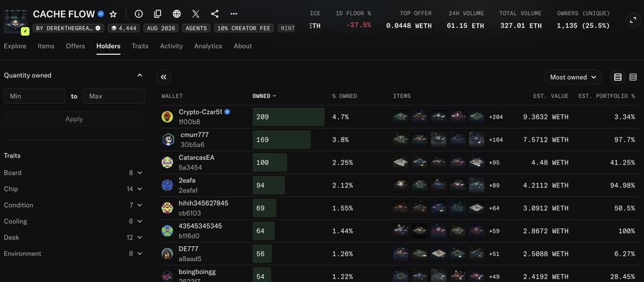The height and width of the screenshot is (282, 644).
Task: Click the verified badge beside CACHE FLOW title
Action: click(101, 14)
